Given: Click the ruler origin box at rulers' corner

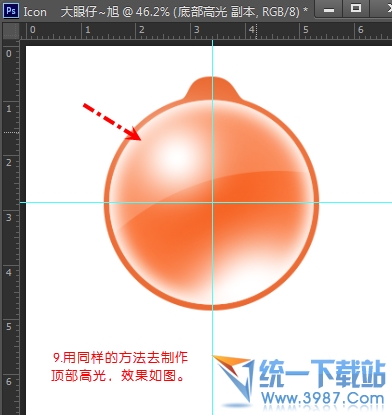Looking at the screenshot, I should coord(11,31).
